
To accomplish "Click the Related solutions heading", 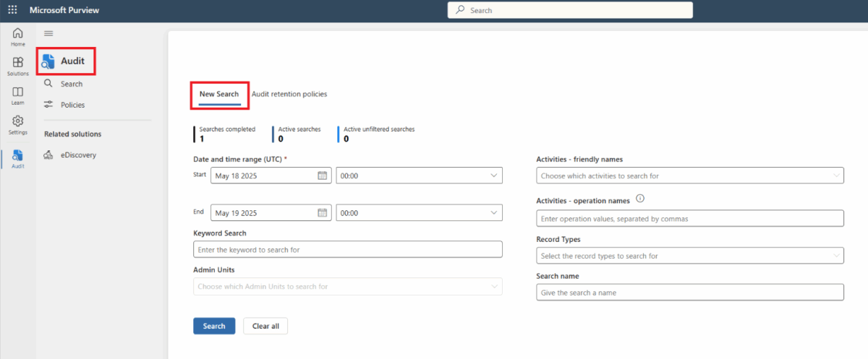I will pyautogui.click(x=72, y=134).
